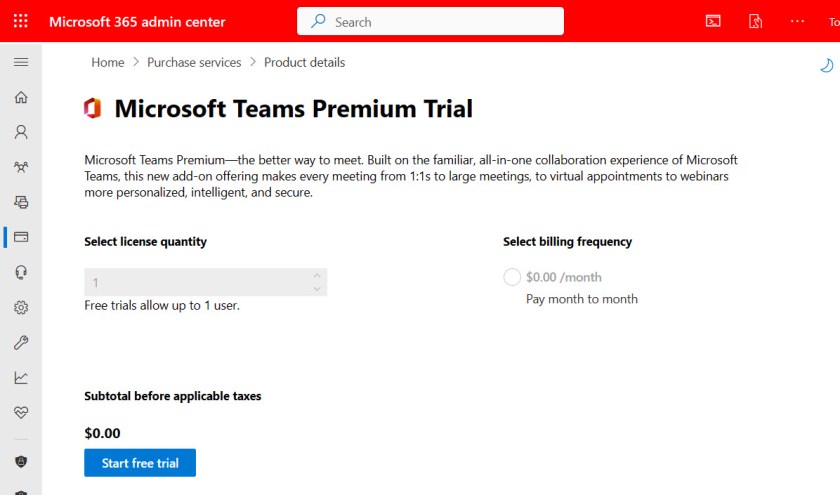The width and height of the screenshot is (840, 495).
Task: Open Users in the sidebar
Action: click(21, 132)
